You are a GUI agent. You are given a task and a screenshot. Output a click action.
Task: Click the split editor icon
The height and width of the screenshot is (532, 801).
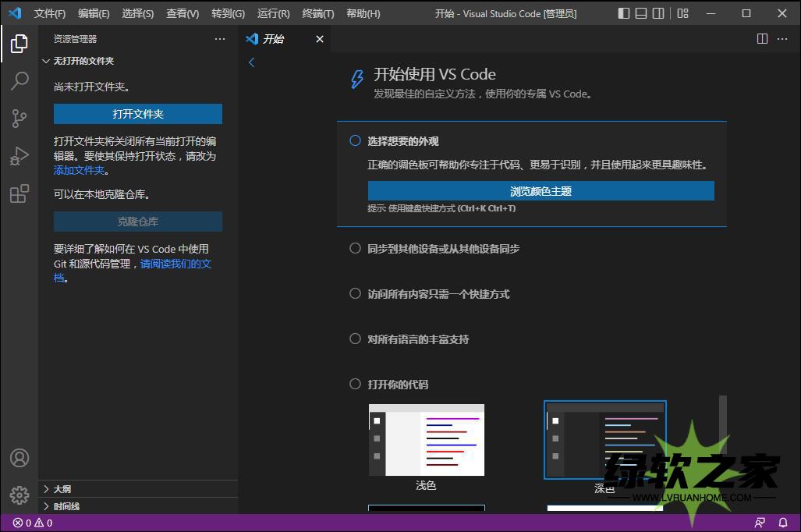[762, 39]
